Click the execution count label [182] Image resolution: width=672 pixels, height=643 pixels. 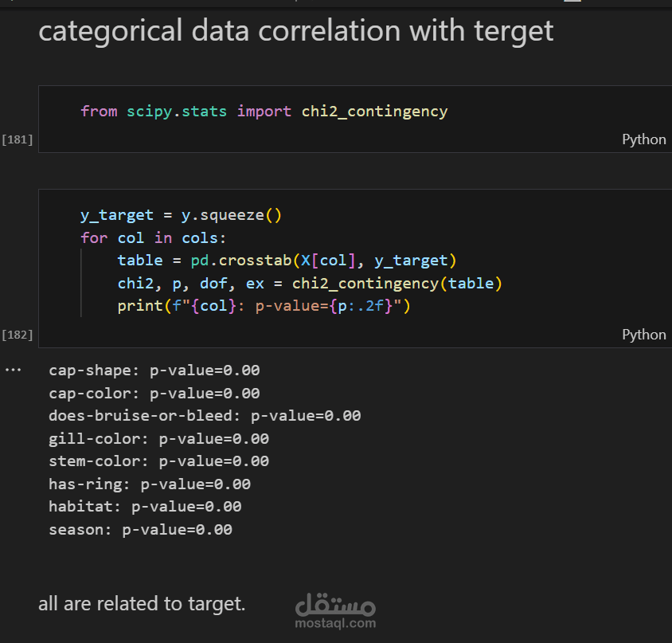18,335
